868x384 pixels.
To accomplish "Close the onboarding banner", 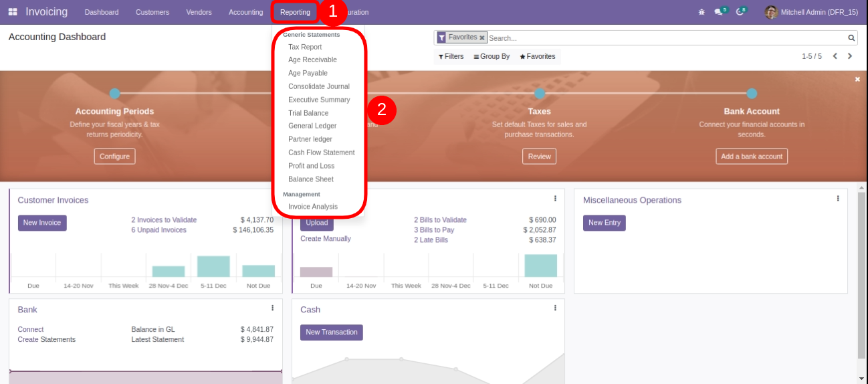I will click(x=857, y=79).
